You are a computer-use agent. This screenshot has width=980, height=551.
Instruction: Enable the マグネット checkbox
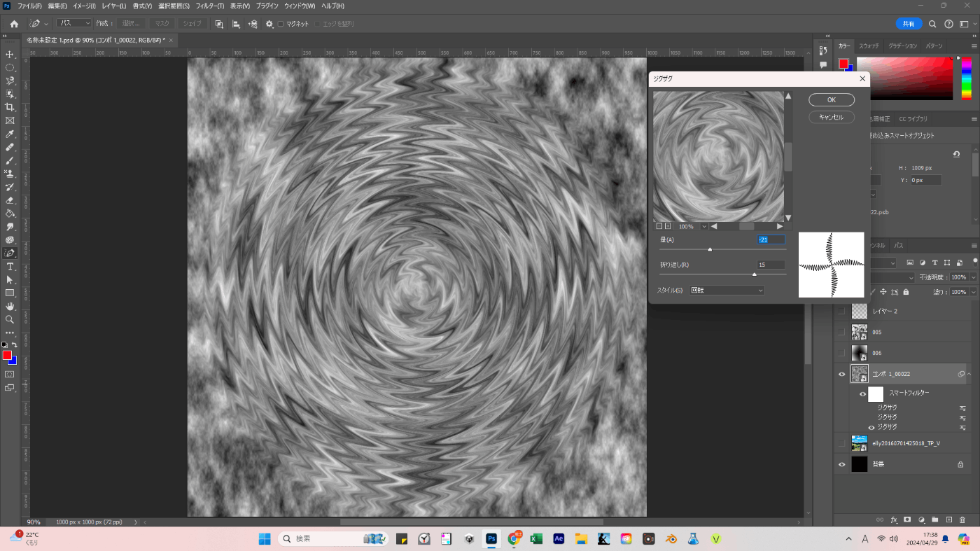tap(281, 24)
